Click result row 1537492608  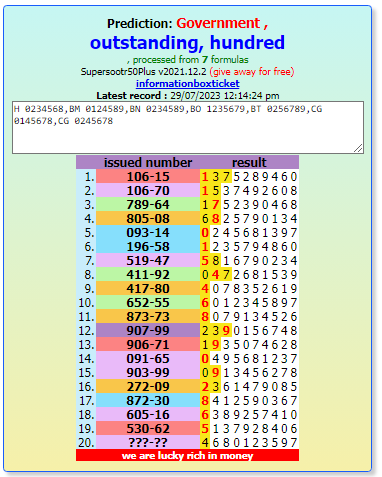pyautogui.click(x=249, y=190)
